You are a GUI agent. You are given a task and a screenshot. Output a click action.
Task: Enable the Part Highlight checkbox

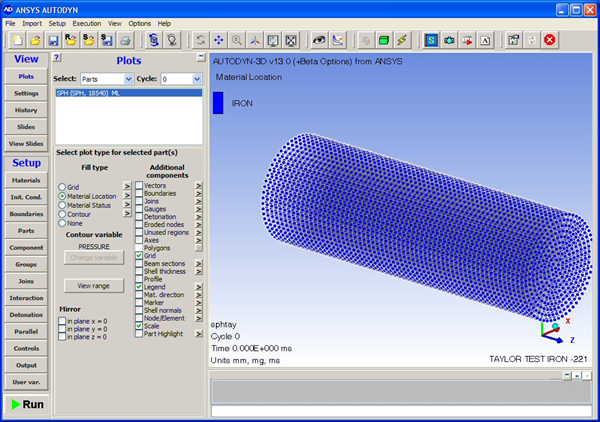coord(139,334)
